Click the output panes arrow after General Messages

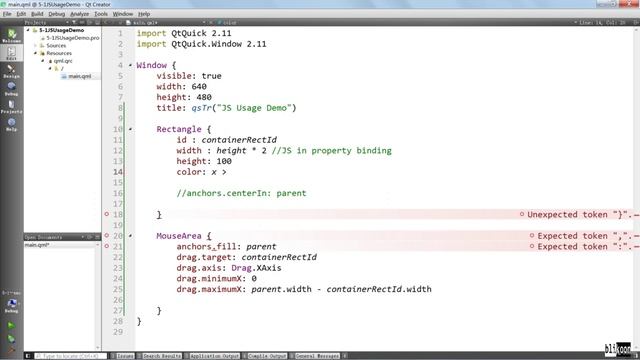(x=344, y=356)
